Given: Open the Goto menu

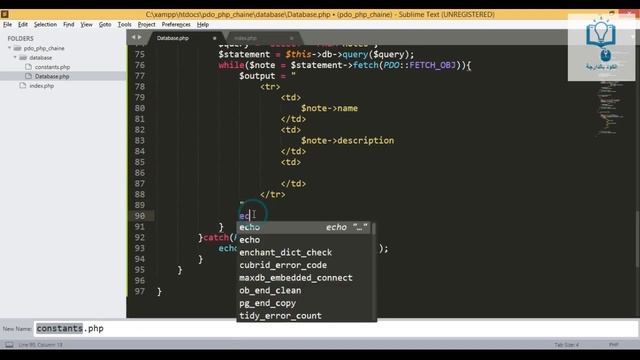Looking at the screenshot, I should pos(105,24).
